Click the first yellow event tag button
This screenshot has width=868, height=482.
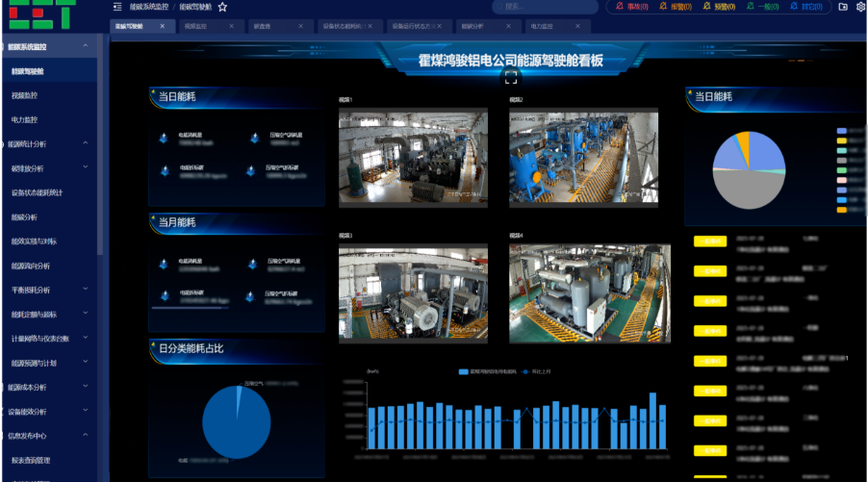pos(710,241)
